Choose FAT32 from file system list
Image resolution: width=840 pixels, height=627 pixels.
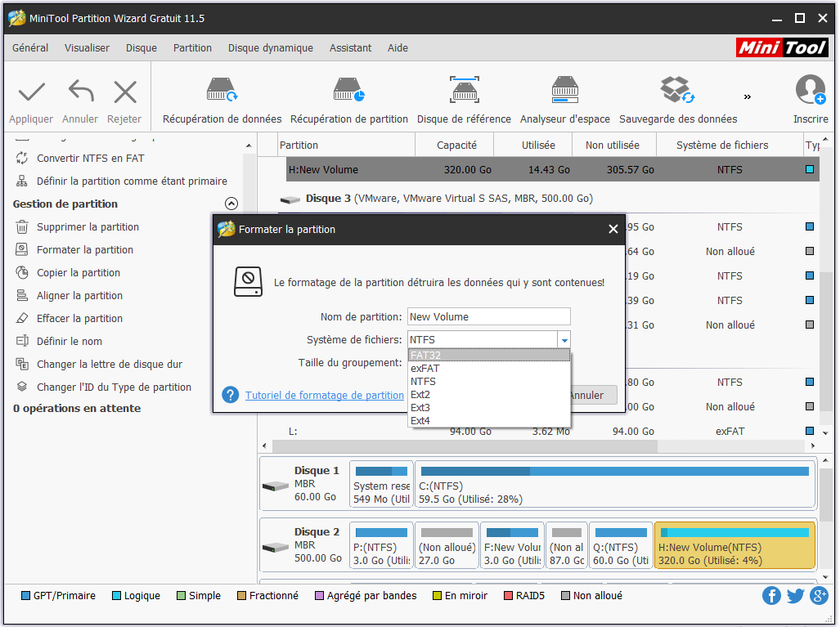[488, 355]
